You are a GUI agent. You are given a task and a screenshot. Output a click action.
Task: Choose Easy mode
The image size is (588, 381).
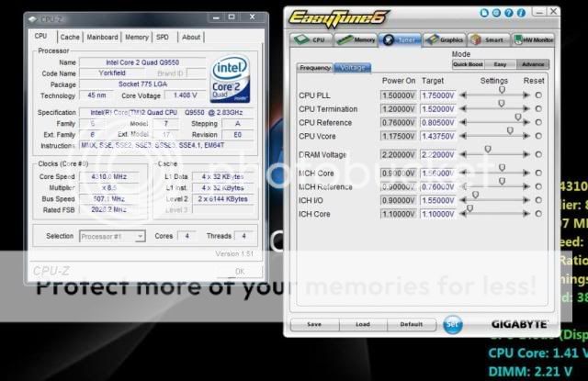pyautogui.click(x=500, y=64)
